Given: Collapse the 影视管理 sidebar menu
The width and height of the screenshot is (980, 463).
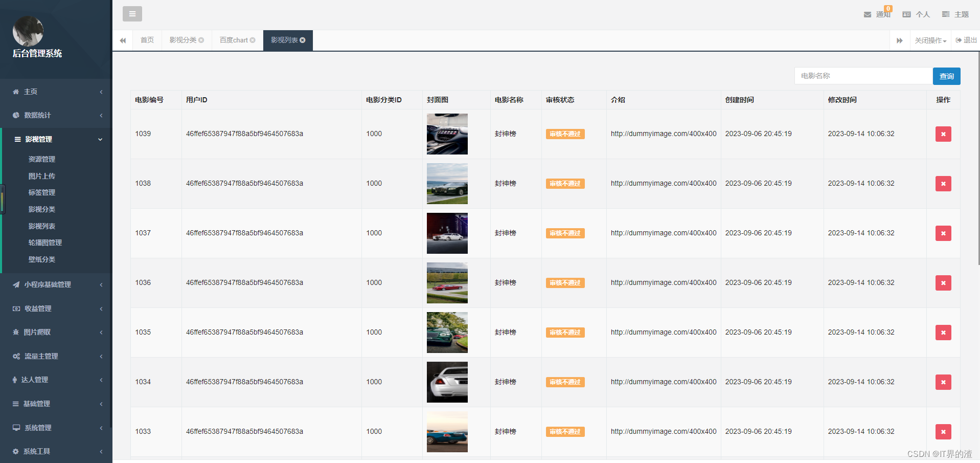Looking at the screenshot, I should pos(56,139).
